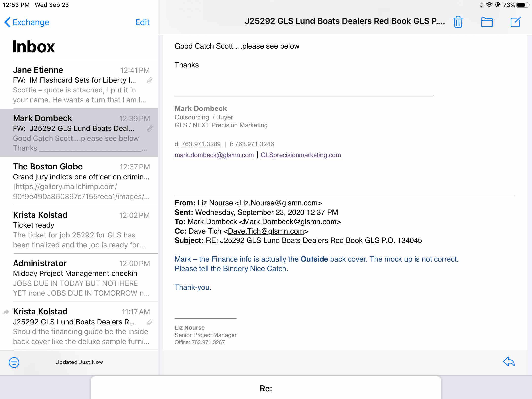Tap the compose new message icon

(x=515, y=22)
